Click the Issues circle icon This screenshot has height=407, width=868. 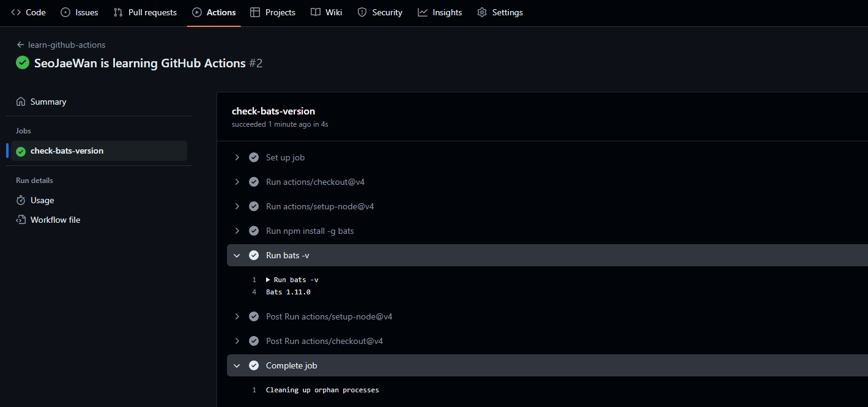click(x=65, y=12)
